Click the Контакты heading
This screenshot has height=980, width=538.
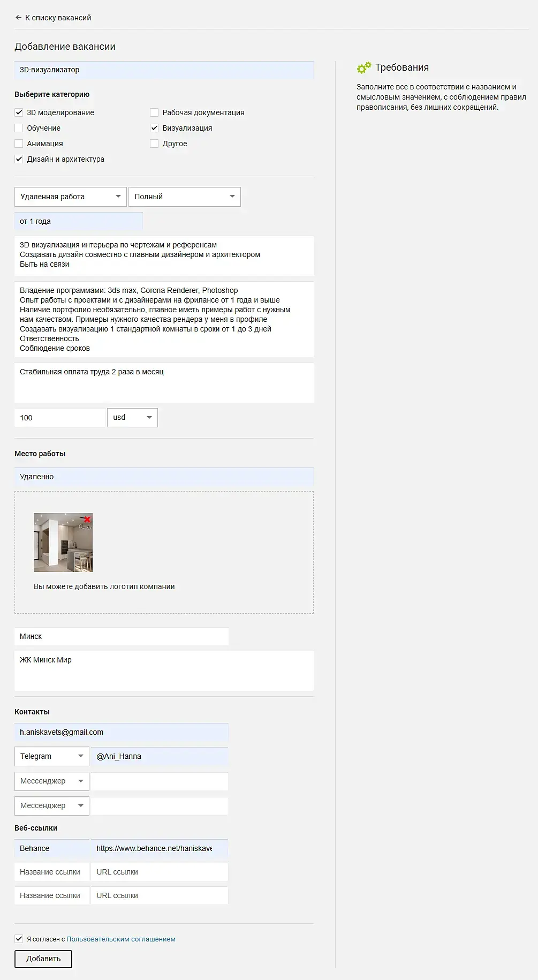coord(32,712)
